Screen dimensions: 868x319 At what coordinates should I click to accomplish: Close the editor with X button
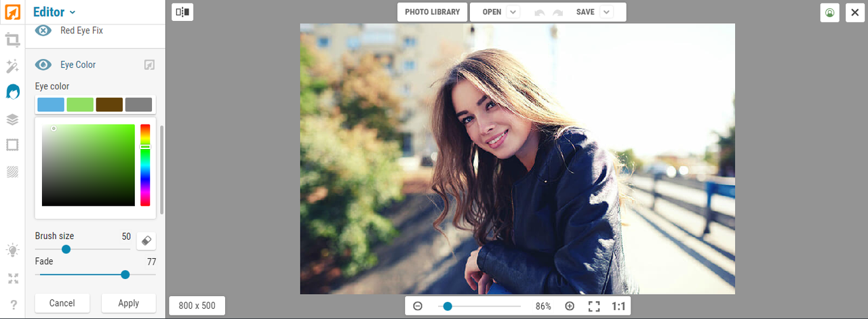pyautogui.click(x=855, y=12)
